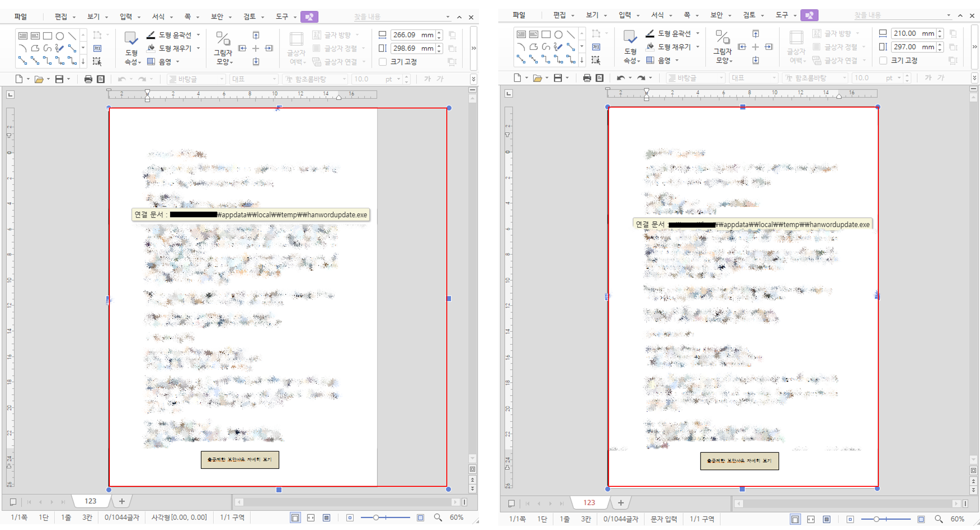980x530 pixels.
Task: Click save icon in right window toolbar
Action: (558, 78)
